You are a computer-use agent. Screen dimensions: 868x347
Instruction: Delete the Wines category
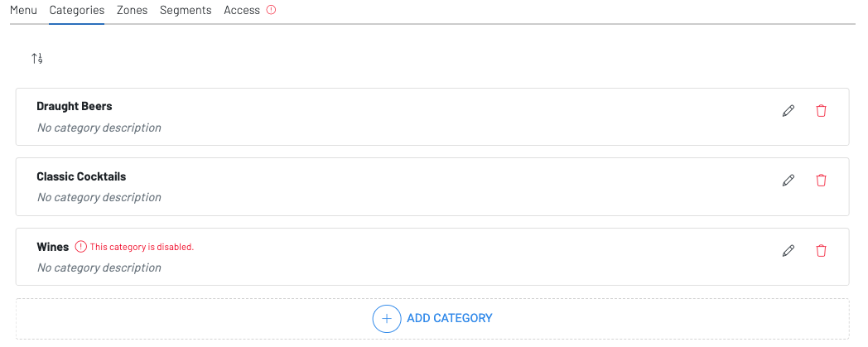pyautogui.click(x=821, y=250)
